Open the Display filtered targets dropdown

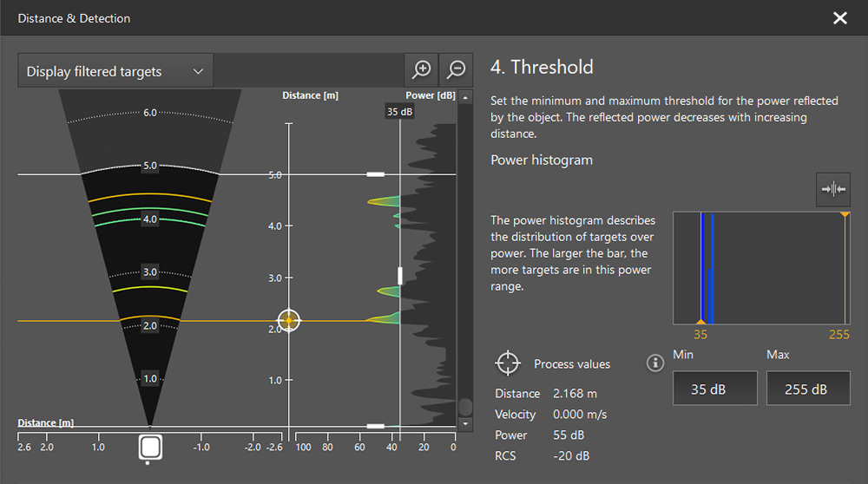click(x=115, y=71)
